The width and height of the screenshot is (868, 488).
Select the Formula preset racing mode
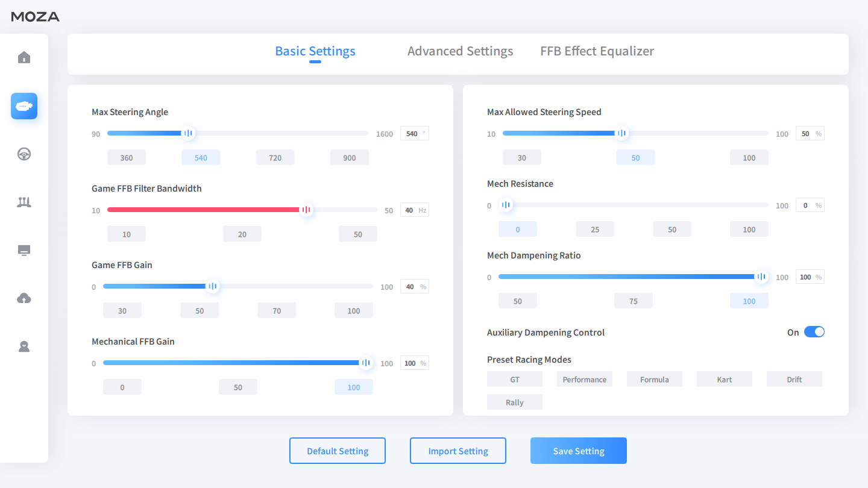point(654,380)
